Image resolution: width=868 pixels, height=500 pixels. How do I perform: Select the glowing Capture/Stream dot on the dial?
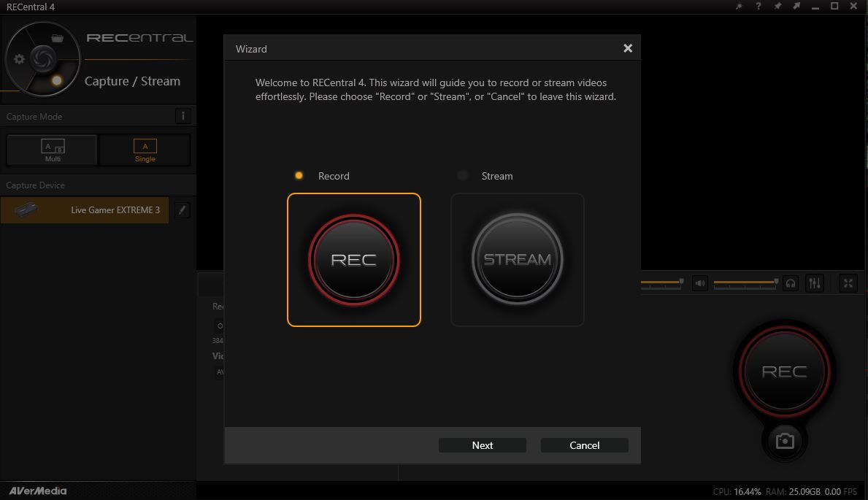[56, 81]
